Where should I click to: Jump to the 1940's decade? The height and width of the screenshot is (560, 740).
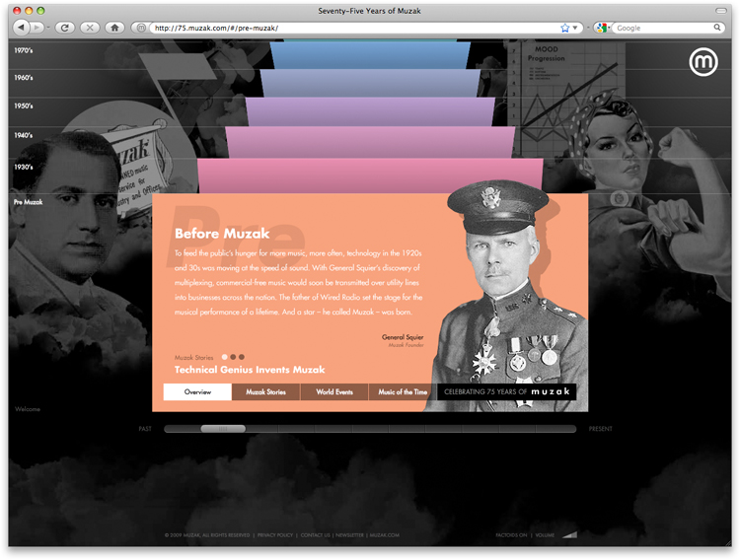click(23, 135)
